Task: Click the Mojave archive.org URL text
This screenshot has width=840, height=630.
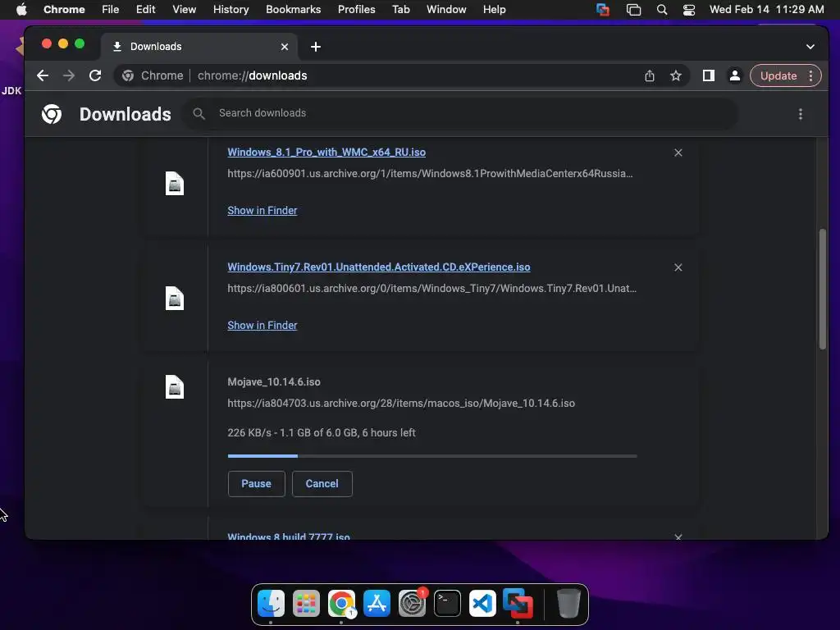Action: pyautogui.click(x=400, y=404)
